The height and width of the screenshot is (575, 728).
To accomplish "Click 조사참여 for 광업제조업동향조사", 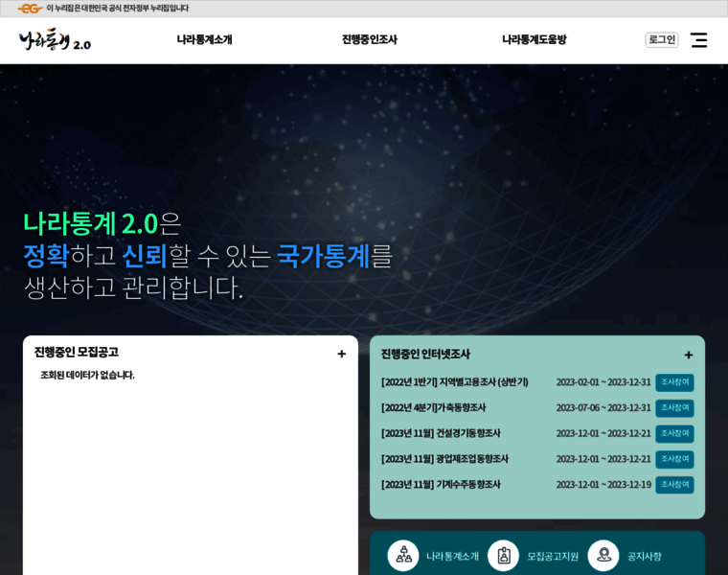I will (x=674, y=459).
